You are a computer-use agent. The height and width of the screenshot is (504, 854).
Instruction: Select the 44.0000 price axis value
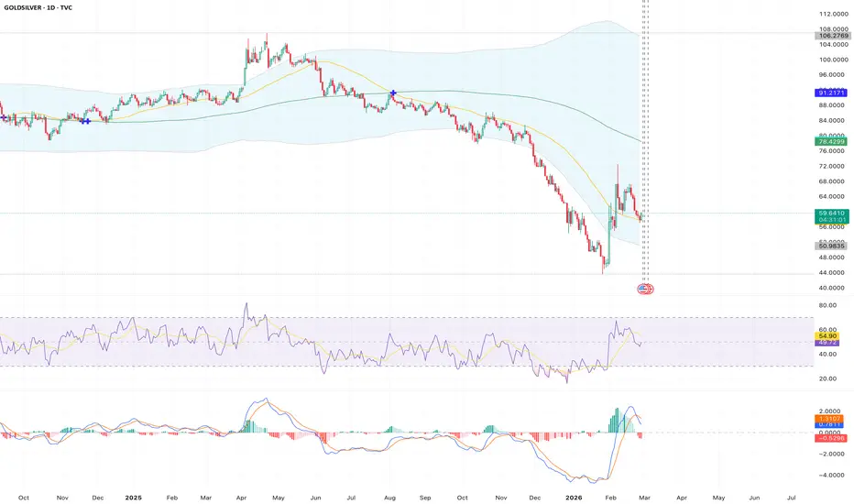pos(833,272)
